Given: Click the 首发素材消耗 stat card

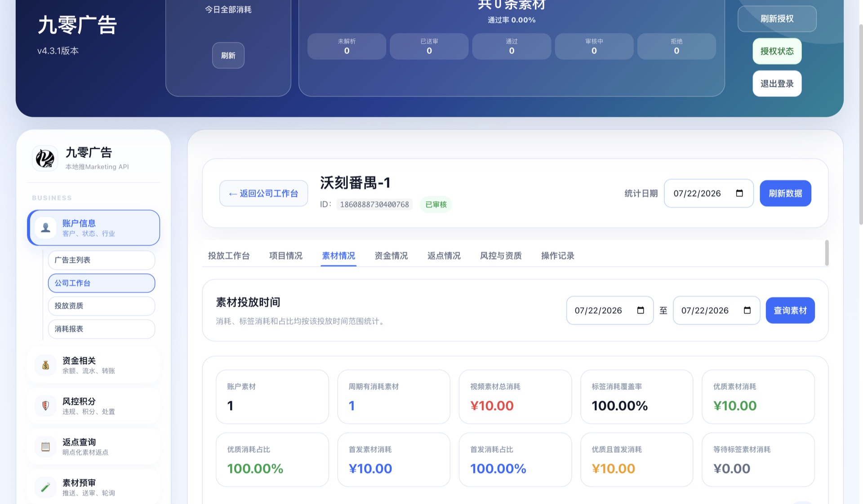Looking at the screenshot, I should (x=394, y=460).
